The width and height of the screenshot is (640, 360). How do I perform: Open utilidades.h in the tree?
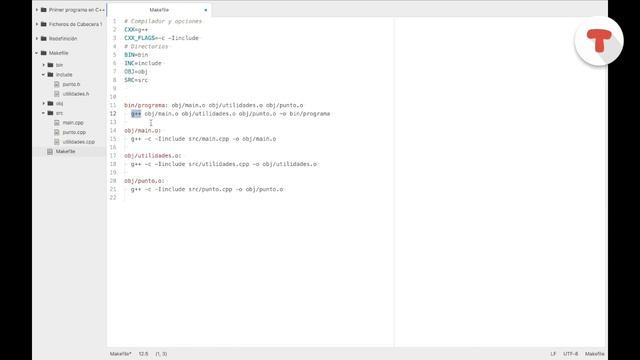pos(76,94)
